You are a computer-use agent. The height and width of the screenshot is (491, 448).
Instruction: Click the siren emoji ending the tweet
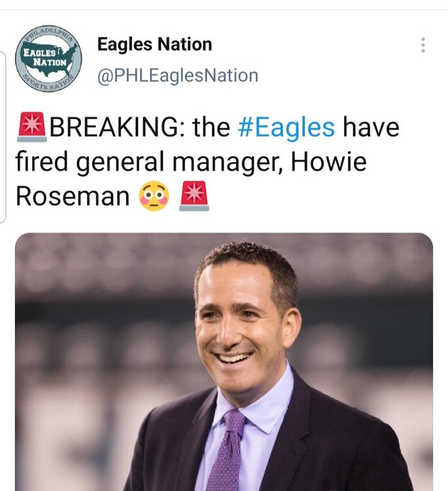click(194, 196)
